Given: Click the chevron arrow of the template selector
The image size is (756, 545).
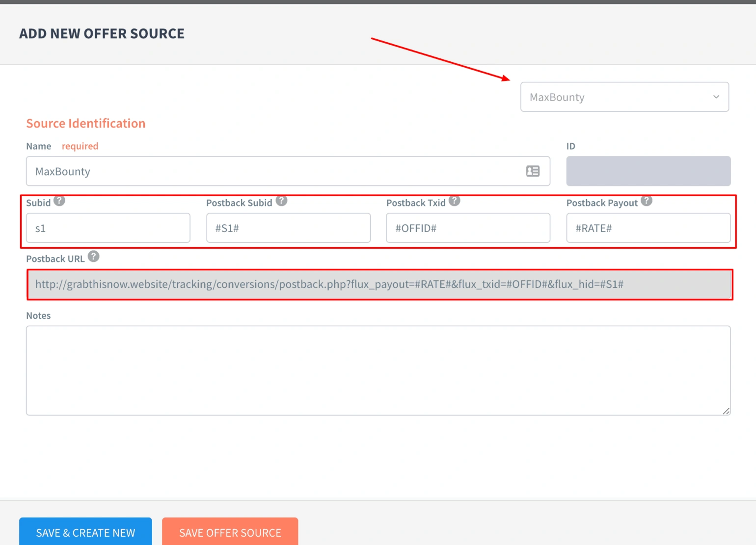Looking at the screenshot, I should 716,97.
